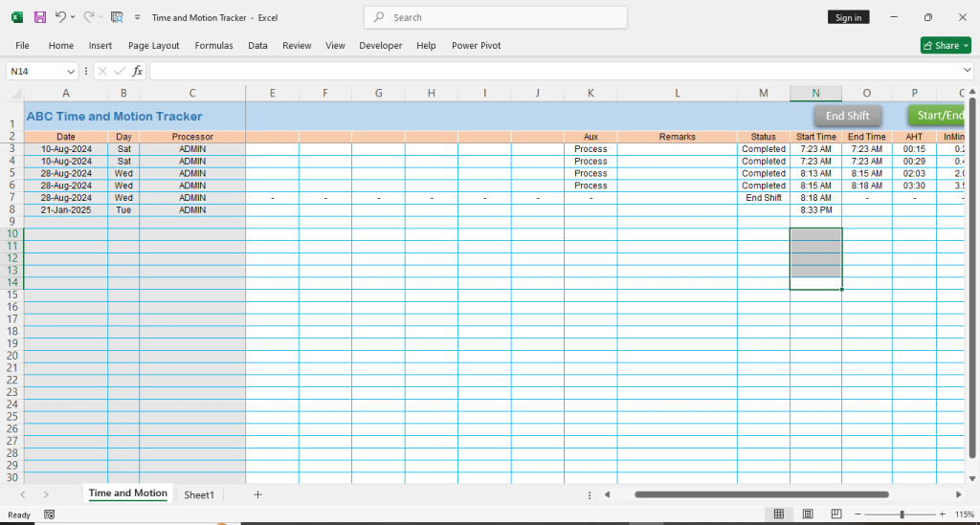Open Customize Quick Access Toolbar dropdown
This screenshot has height=525, width=980.
[x=138, y=17]
